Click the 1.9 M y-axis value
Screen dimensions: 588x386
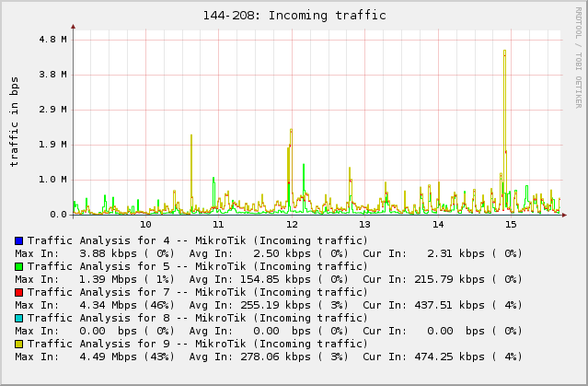[52, 145]
